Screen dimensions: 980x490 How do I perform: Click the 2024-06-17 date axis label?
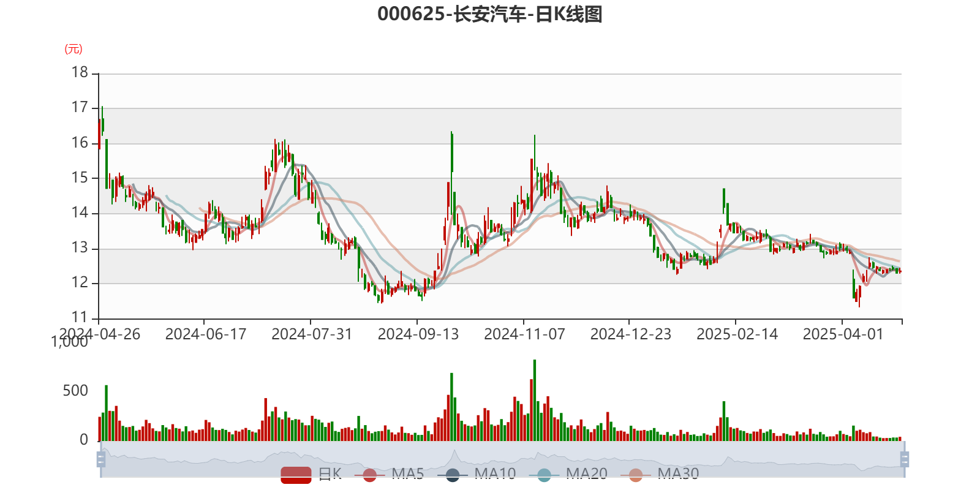coord(205,334)
